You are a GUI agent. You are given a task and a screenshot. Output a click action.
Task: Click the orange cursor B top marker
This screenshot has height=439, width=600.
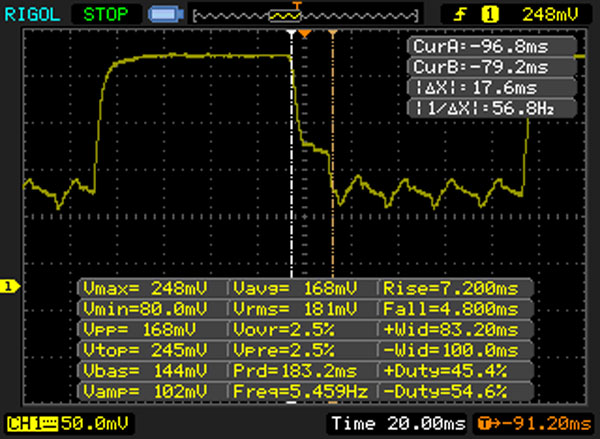[x=333, y=33]
